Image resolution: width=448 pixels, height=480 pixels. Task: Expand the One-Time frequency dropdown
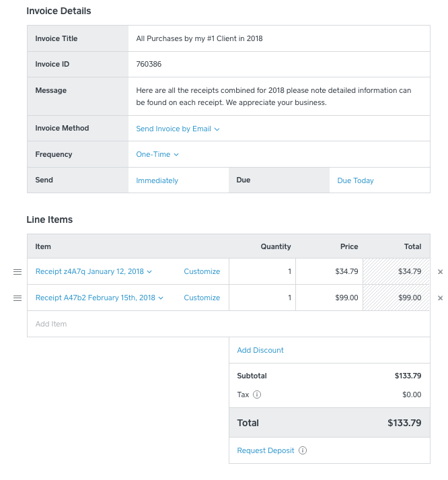[157, 154]
